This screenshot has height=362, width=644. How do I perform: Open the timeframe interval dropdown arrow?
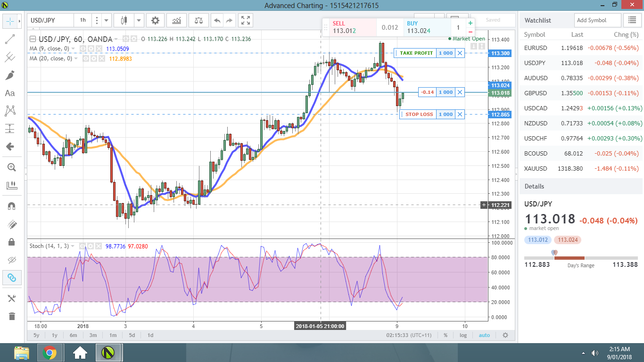tap(107, 20)
